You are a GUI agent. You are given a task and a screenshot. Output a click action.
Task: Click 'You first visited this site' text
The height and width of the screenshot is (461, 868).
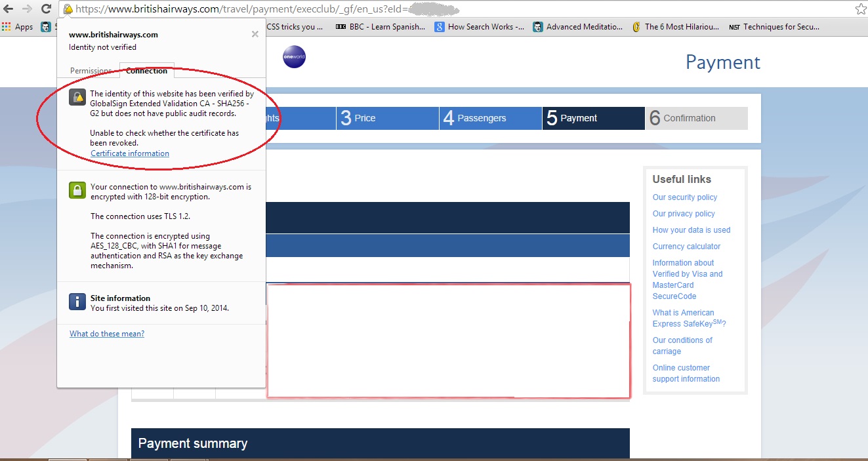coord(159,308)
